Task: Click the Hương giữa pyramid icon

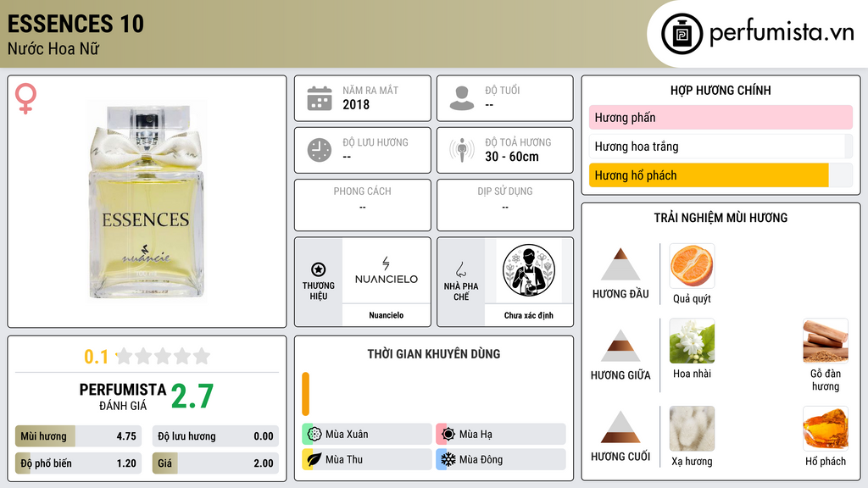Action: pos(620,346)
